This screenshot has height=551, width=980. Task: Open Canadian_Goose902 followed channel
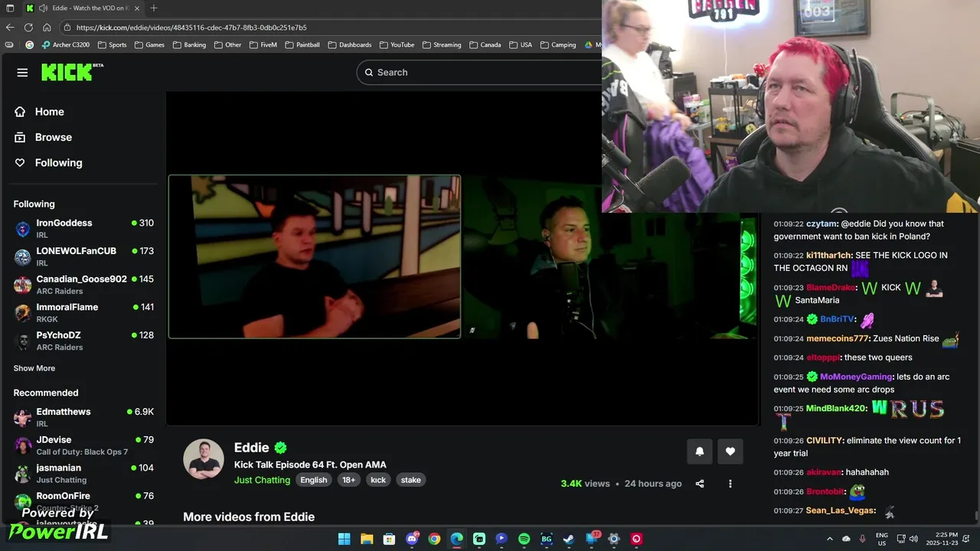pos(83,285)
